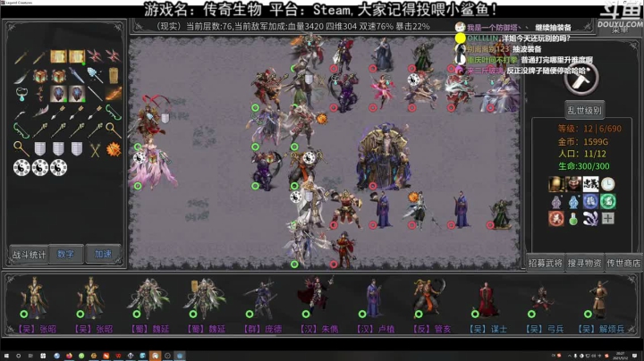The image size is (644, 361).
Task: Click the red round faction badge
Action: [556, 218]
